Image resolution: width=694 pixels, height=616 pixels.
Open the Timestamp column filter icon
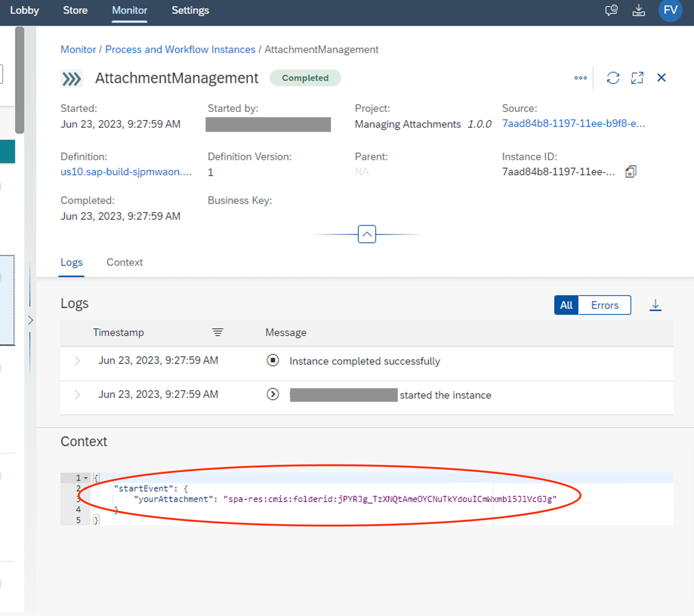coord(217,333)
